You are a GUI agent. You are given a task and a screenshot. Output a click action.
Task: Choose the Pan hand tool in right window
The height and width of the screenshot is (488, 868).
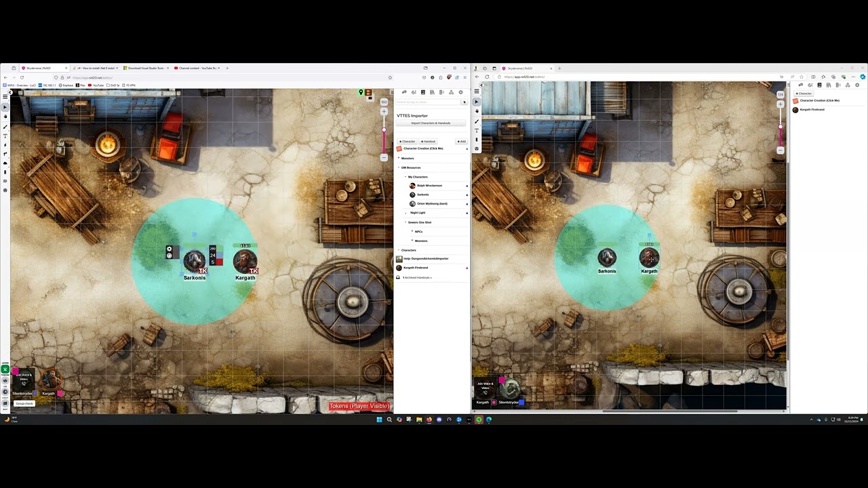pyautogui.click(x=477, y=111)
